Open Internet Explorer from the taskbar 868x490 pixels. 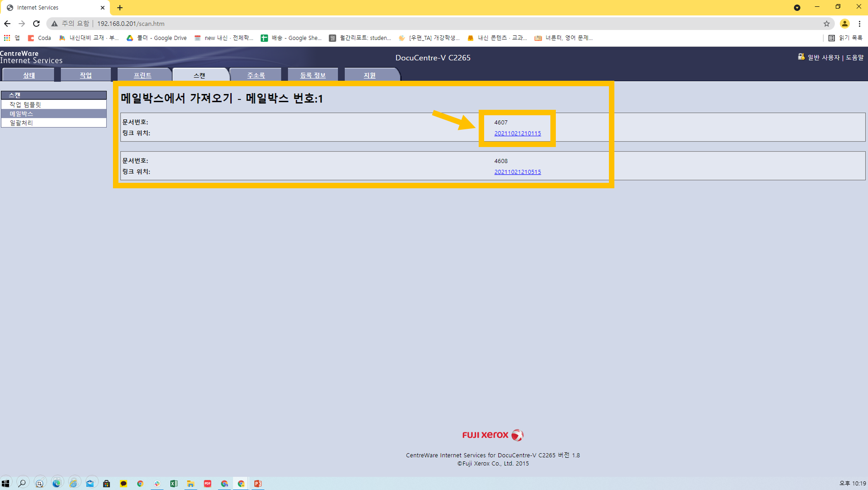pos(73,483)
